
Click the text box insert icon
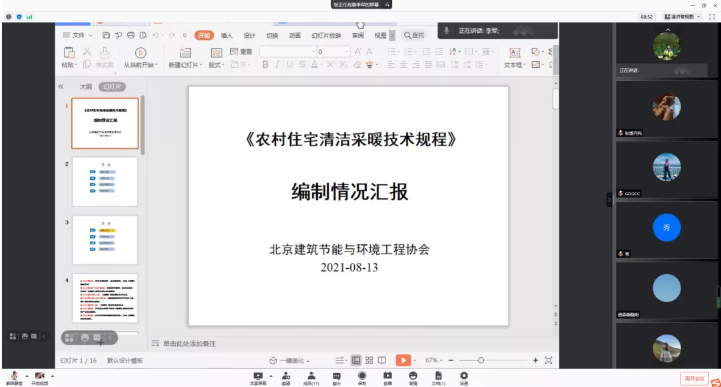pyautogui.click(x=515, y=53)
